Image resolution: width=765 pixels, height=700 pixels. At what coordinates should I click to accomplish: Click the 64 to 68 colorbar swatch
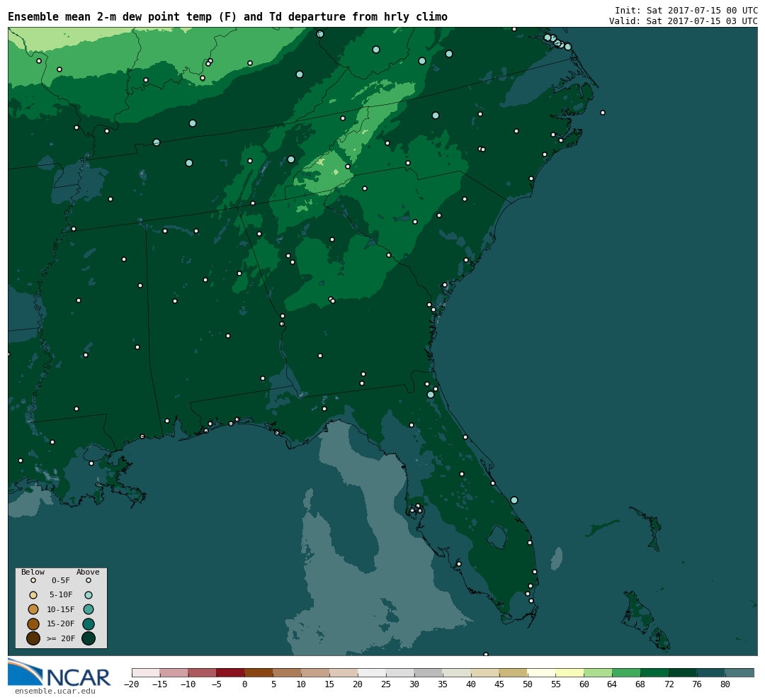point(627,673)
